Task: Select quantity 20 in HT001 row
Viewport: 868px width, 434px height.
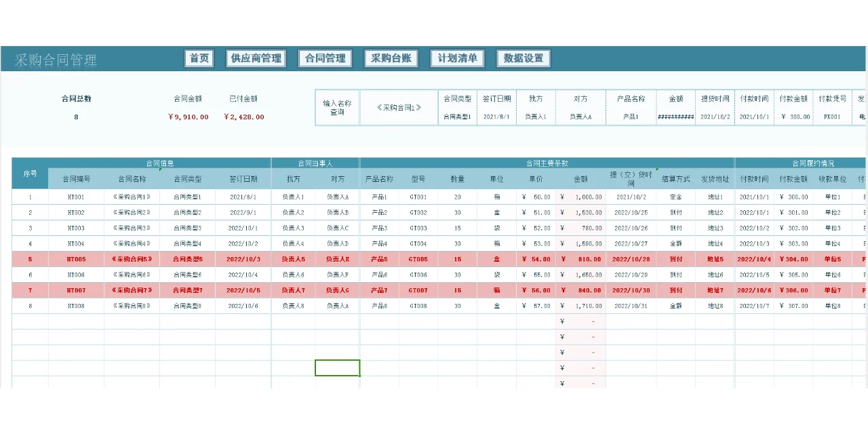Action: pos(457,197)
